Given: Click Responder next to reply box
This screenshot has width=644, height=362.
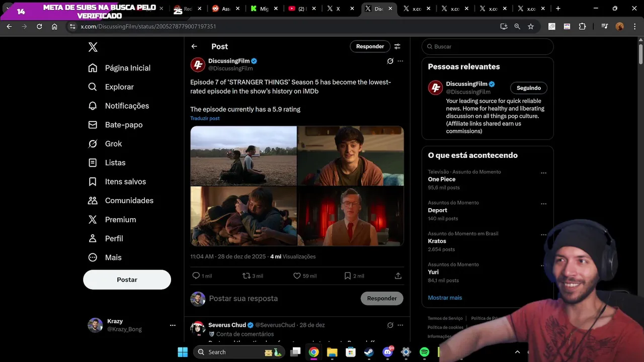Looking at the screenshot, I should (x=382, y=298).
